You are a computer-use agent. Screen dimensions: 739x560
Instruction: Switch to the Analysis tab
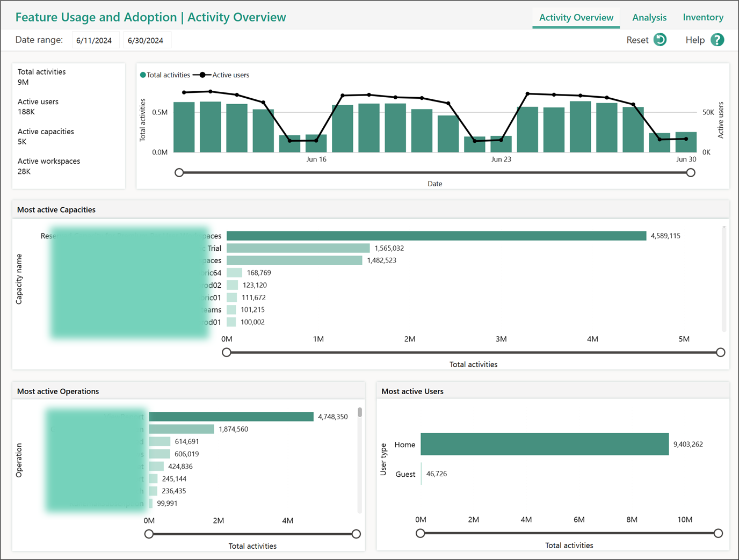(649, 17)
